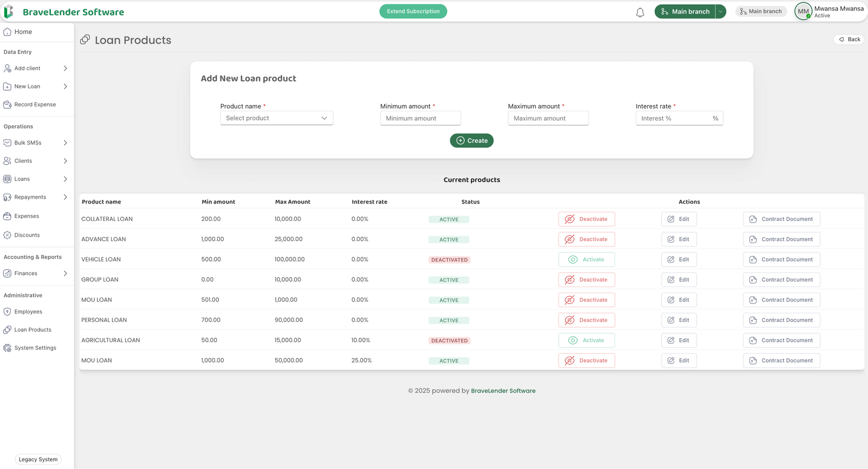Click the Create button
The width and height of the screenshot is (868, 469).
pyautogui.click(x=471, y=141)
